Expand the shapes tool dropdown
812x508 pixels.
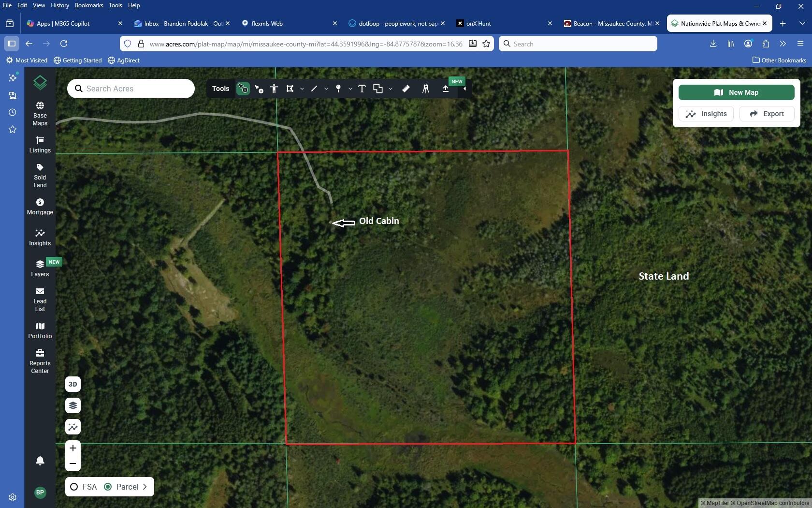pyautogui.click(x=391, y=89)
